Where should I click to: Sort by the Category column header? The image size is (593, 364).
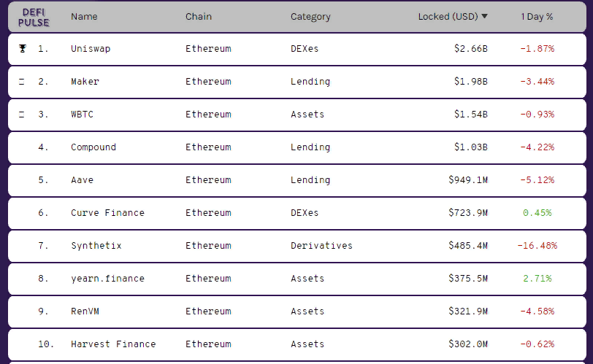tap(310, 17)
